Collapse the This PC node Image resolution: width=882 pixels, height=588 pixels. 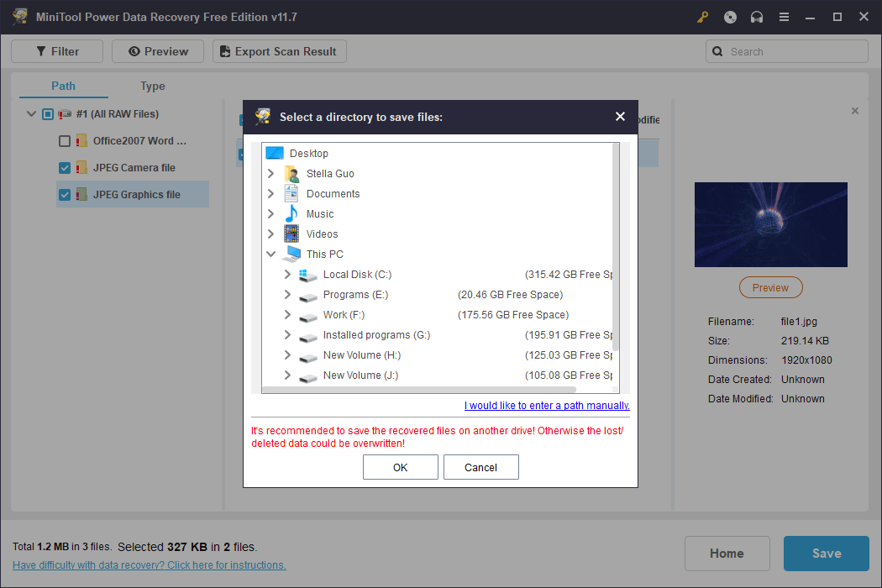click(x=270, y=255)
